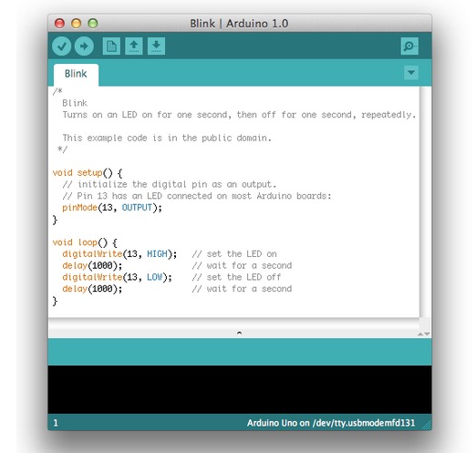This screenshot has height=453, width=476.
Task: Click the first delay(1000) statement
Action: [92, 266]
